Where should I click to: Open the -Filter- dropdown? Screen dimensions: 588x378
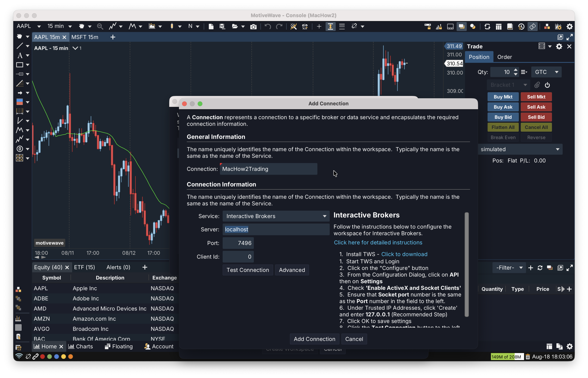[509, 267]
